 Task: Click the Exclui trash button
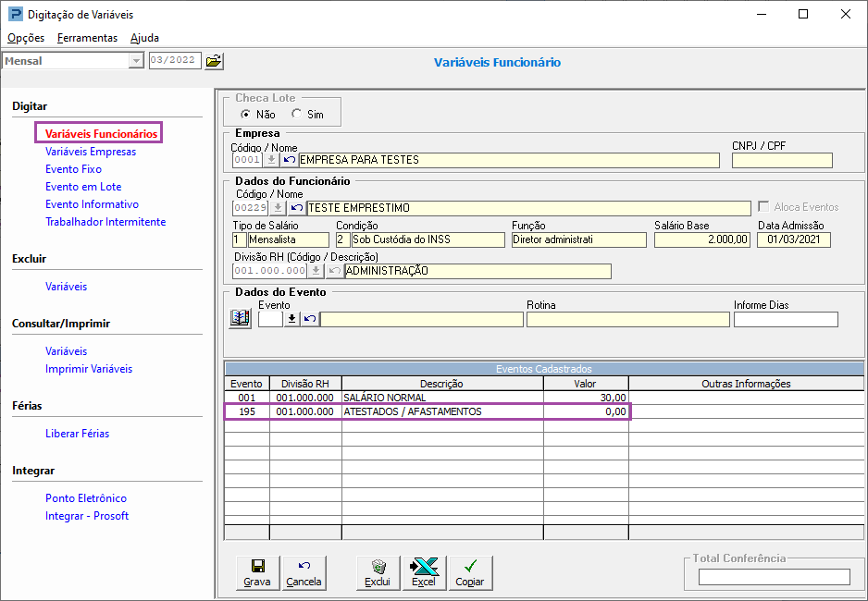pos(378,572)
